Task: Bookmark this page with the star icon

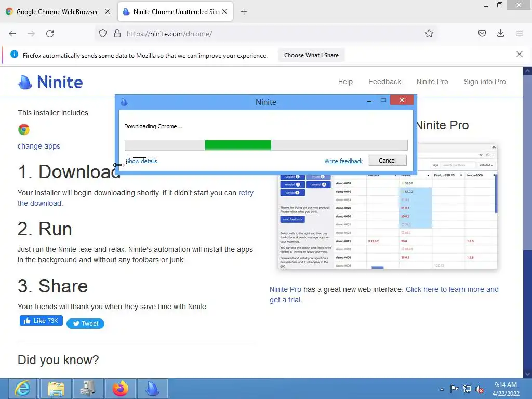Action: pos(429,33)
